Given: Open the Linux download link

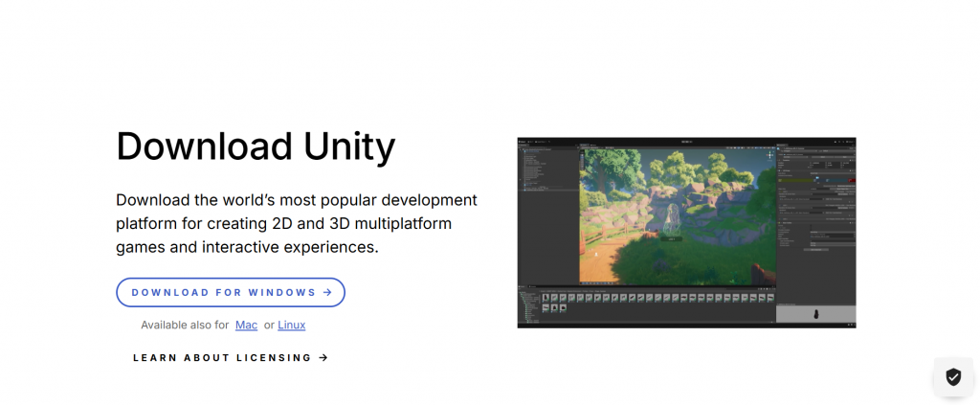Looking at the screenshot, I should point(292,325).
